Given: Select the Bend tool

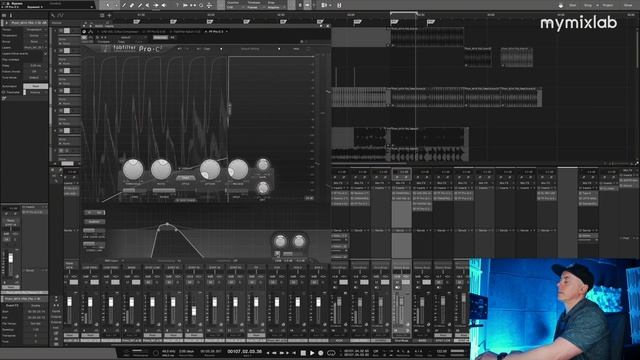Looking at the screenshot, I should click(156, 5).
